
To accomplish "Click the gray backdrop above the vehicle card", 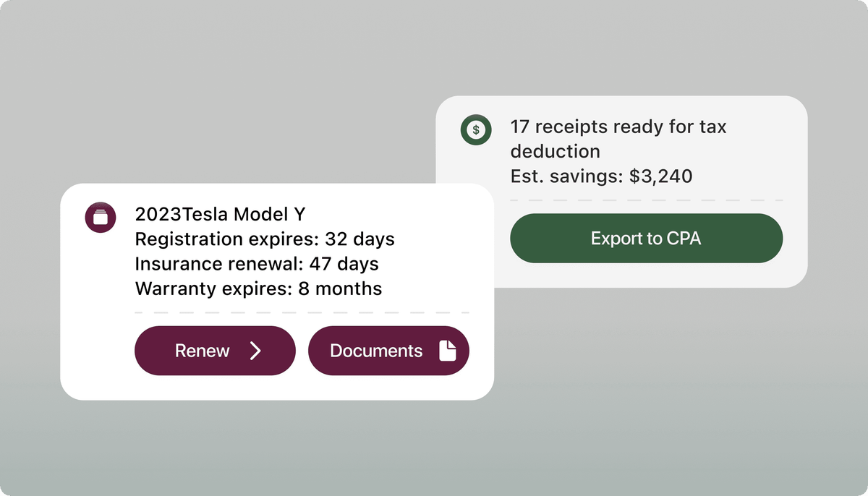I will click(217, 108).
